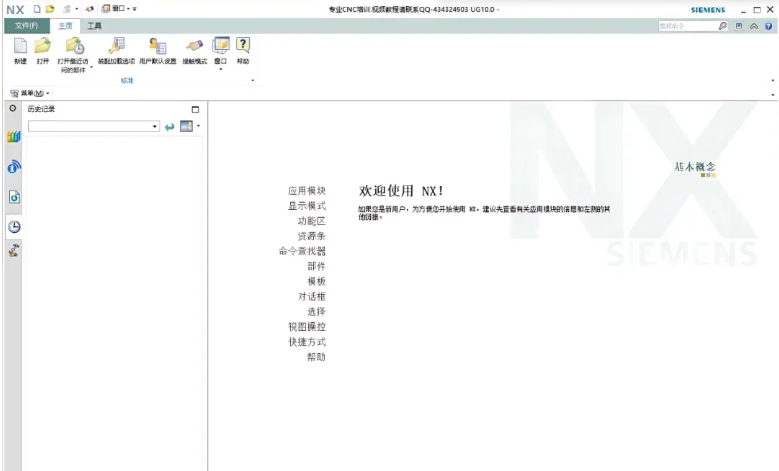Minimize the ribbon with the up chevron
779x471 pixels.
[754, 26]
